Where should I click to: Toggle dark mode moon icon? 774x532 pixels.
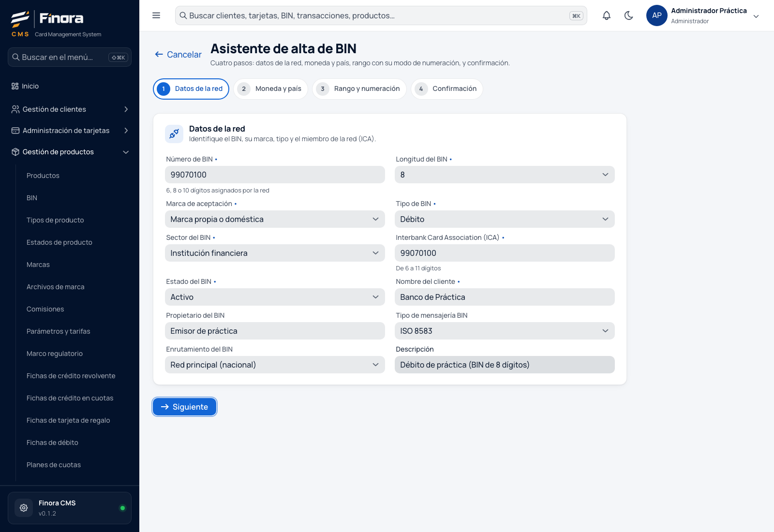[629, 15]
